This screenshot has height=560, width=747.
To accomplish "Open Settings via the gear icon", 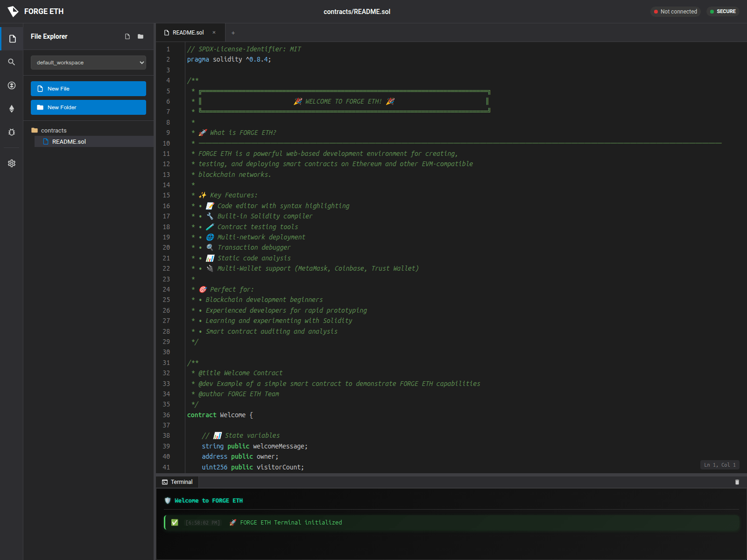I will click(11, 163).
